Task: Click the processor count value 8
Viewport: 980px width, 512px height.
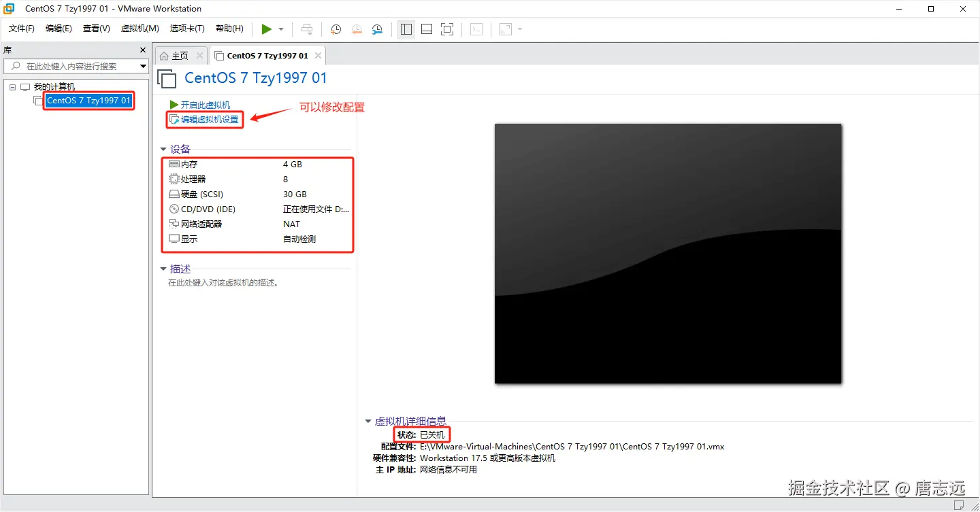Action: point(286,180)
